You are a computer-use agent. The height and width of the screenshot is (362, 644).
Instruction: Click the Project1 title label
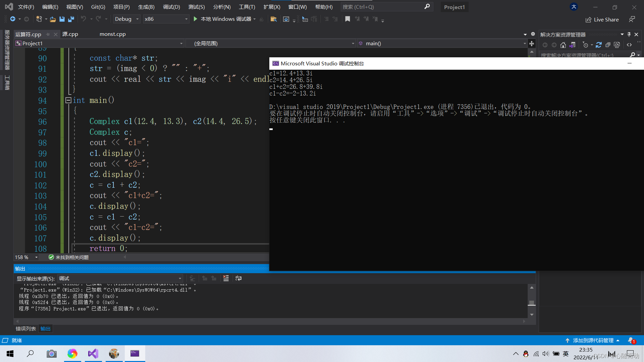pos(454,7)
